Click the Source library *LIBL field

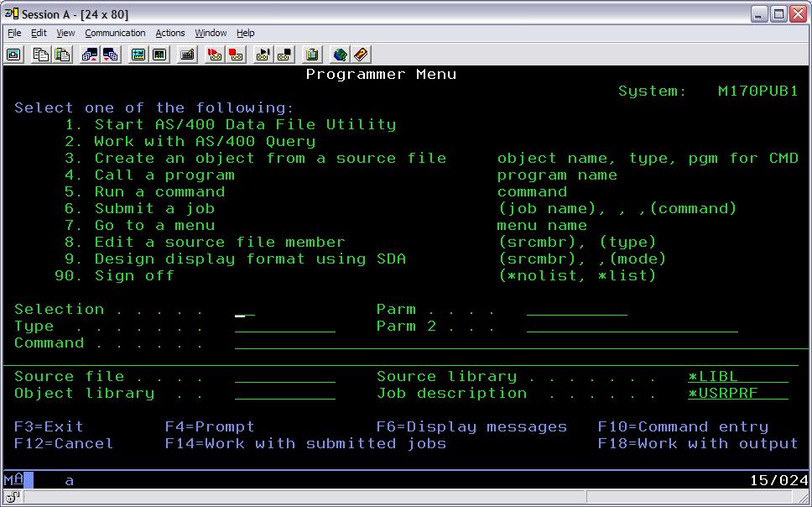pyautogui.click(x=738, y=377)
